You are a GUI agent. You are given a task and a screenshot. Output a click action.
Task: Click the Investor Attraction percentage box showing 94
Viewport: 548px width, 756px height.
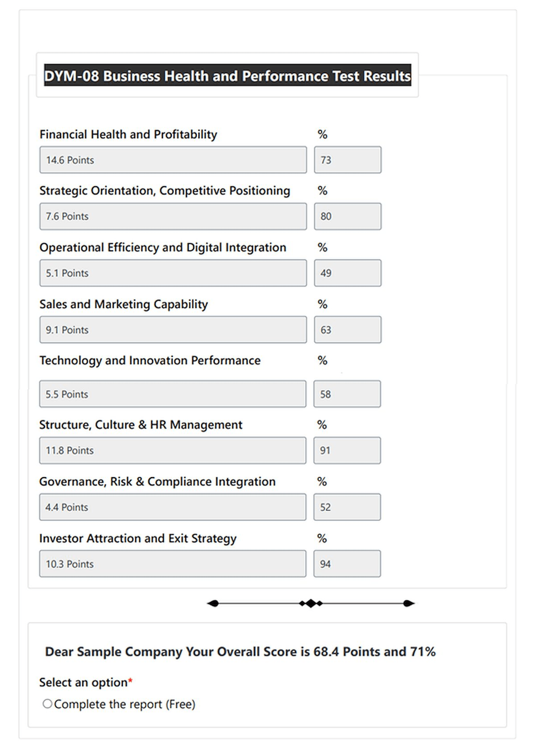pos(347,564)
